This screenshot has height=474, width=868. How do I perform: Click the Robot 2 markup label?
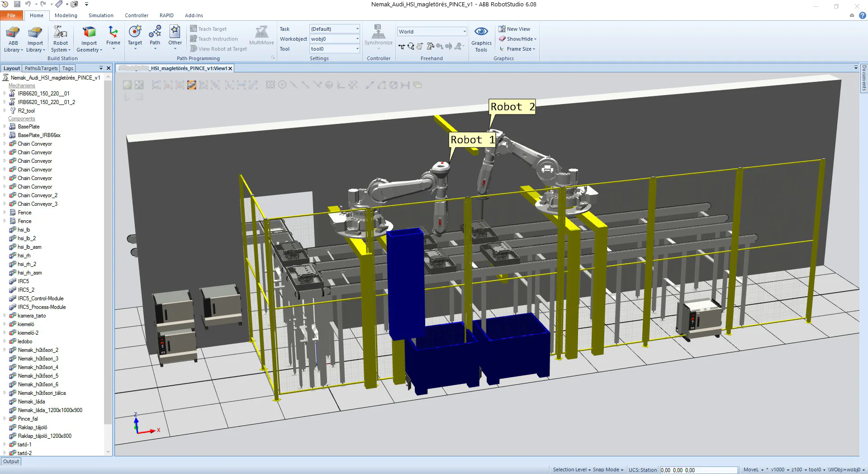(x=512, y=107)
